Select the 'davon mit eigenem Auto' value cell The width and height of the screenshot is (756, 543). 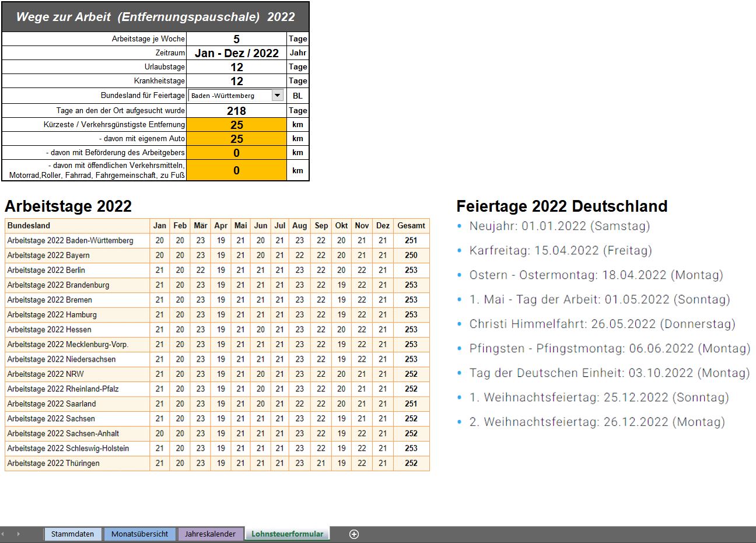point(236,139)
